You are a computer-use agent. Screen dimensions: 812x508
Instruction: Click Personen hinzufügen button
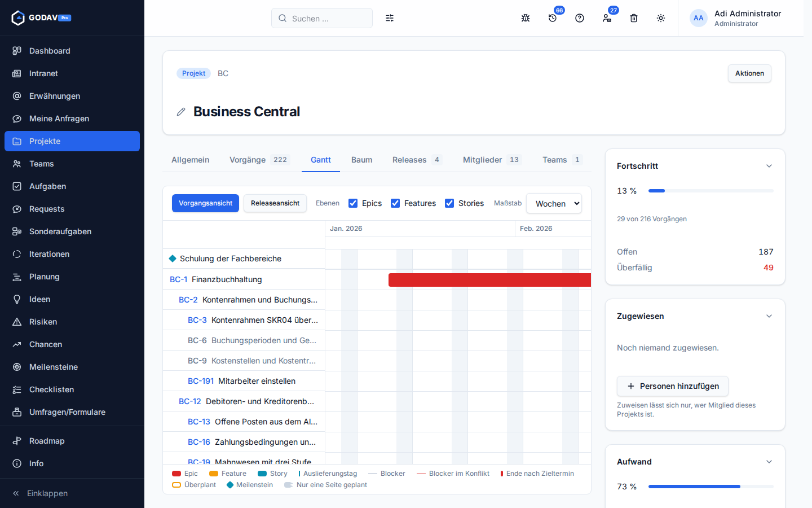(673, 386)
